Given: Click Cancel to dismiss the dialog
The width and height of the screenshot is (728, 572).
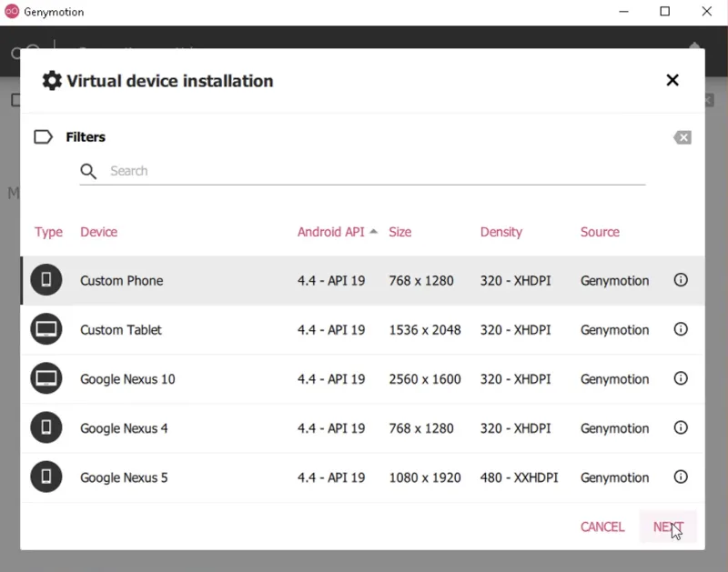Looking at the screenshot, I should [602, 527].
